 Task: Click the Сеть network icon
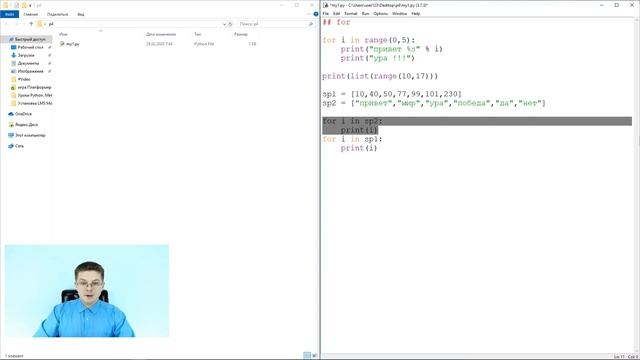[11, 146]
